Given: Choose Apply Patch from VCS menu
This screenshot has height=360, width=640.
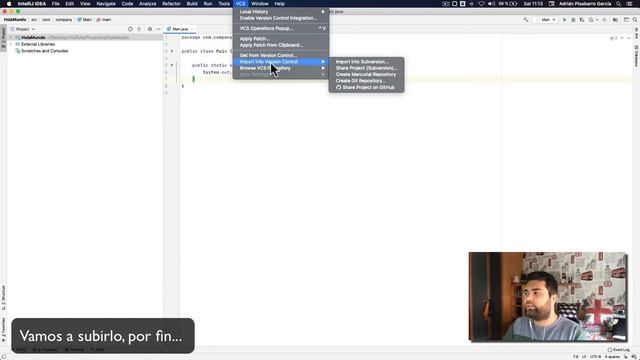Looking at the screenshot, I should (281, 39).
